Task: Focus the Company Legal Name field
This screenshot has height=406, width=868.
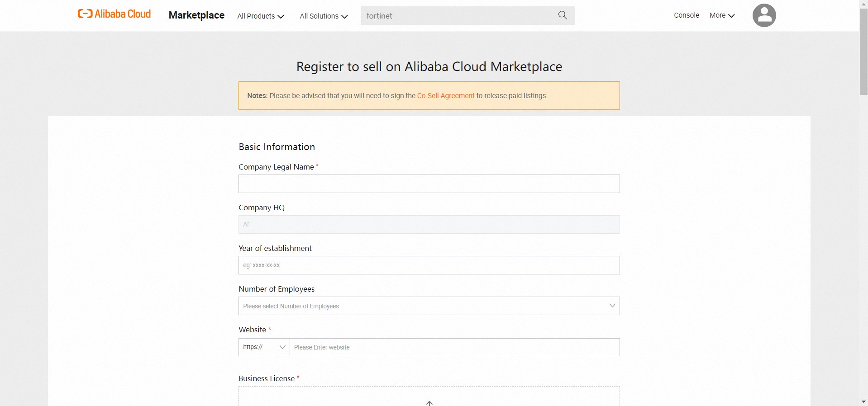Action: click(429, 184)
